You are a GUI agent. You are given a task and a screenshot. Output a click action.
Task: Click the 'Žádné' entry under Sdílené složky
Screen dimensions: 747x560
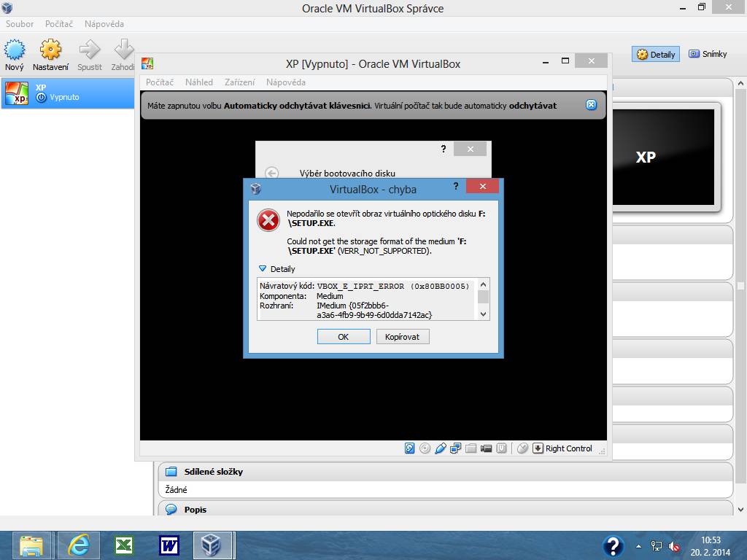click(x=177, y=489)
